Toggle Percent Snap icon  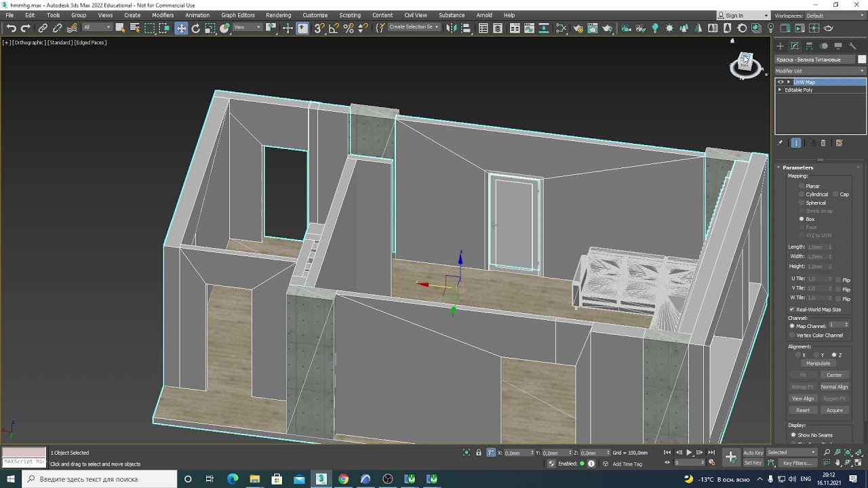pos(349,28)
